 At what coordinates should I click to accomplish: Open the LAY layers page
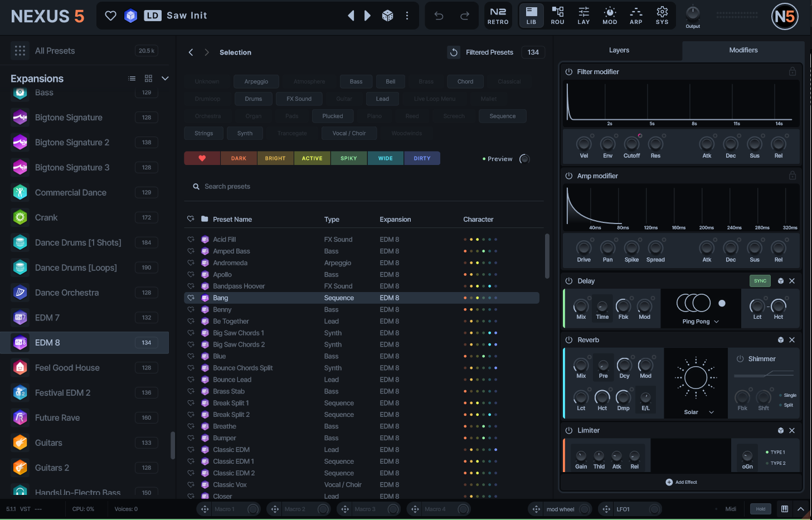584,16
